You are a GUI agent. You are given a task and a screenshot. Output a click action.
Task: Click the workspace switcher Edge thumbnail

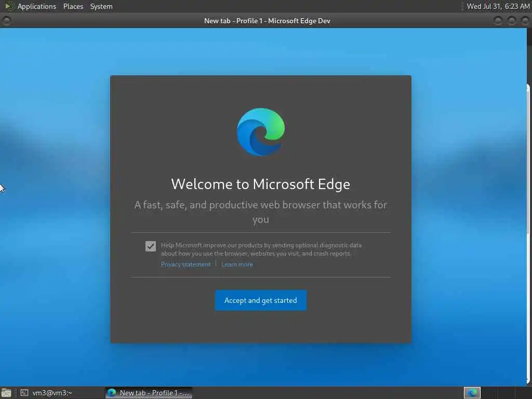tap(472, 393)
